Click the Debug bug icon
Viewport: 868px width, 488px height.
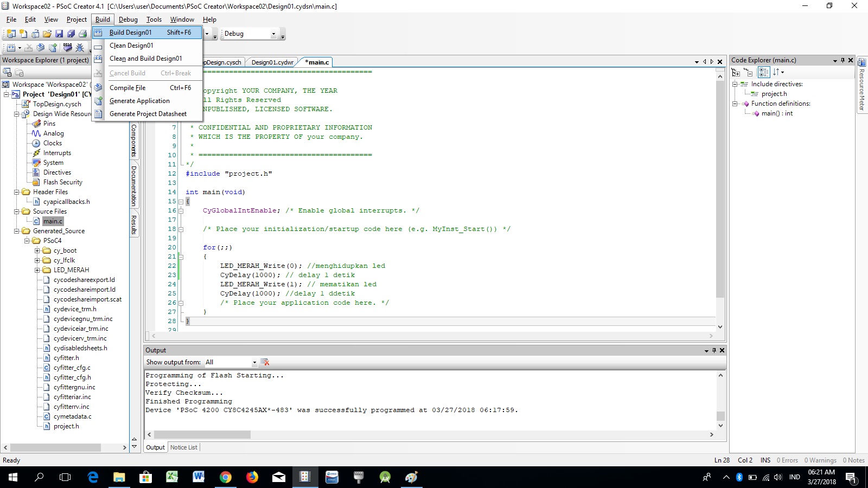point(80,48)
